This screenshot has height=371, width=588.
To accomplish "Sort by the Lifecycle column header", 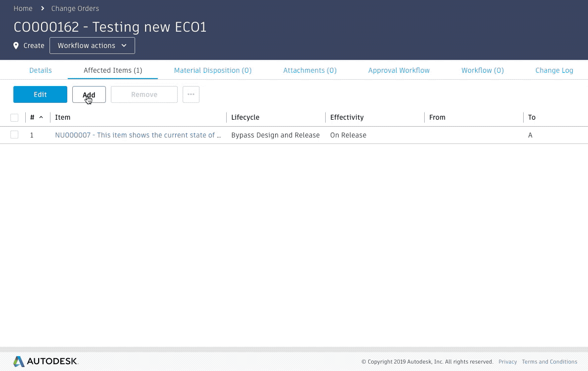I will [x=245, y=118].
